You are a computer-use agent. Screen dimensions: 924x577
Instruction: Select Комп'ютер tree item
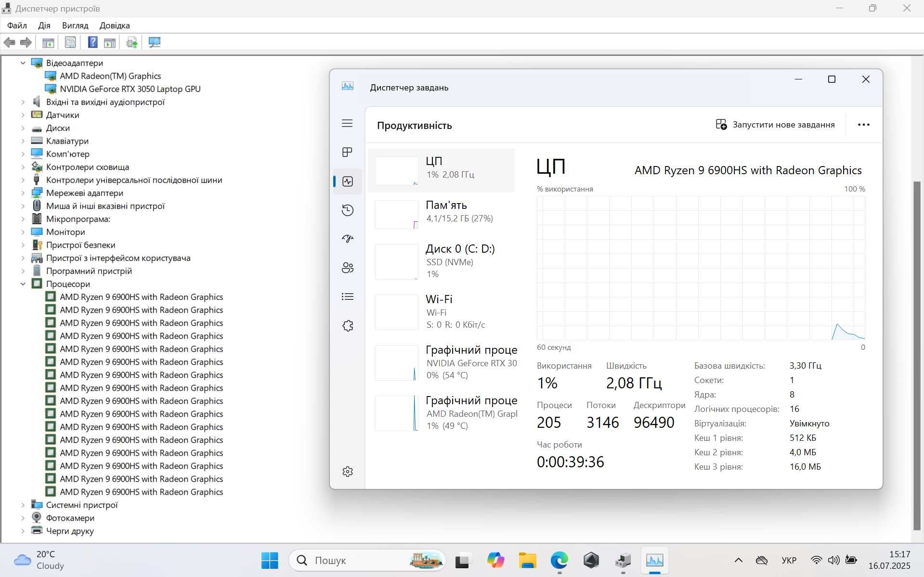tap(67, 154)
